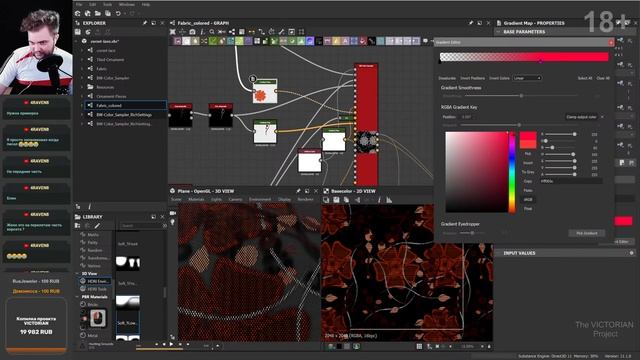Click the fit-to-view icon in graph toolbar

click(173, 32)
